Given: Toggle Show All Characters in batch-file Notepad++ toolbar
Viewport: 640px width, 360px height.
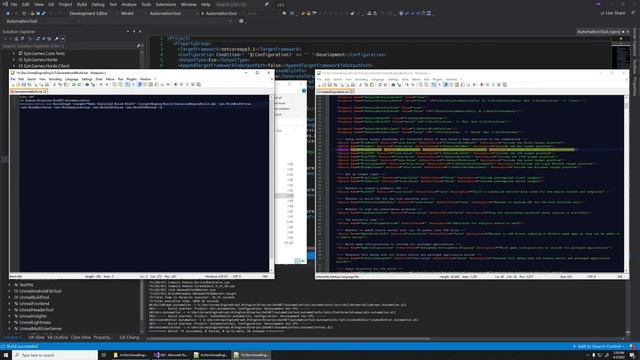Looking at the screenshot, I should 133,84.
